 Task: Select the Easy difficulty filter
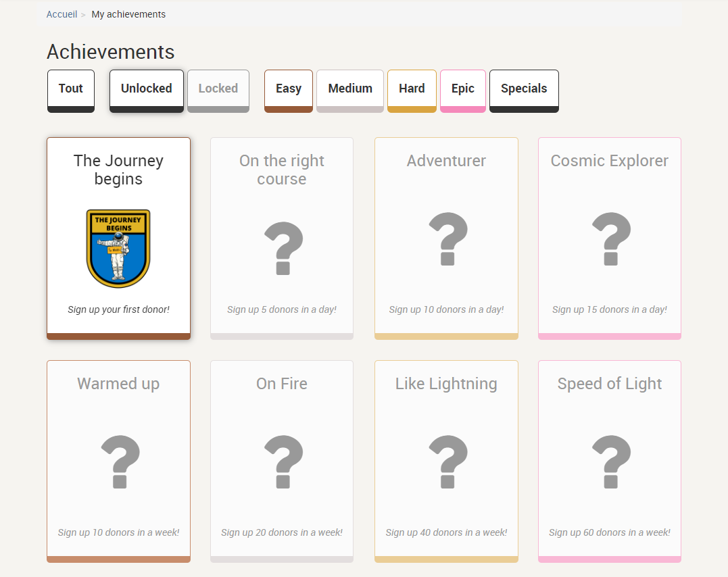coord(289,91)
